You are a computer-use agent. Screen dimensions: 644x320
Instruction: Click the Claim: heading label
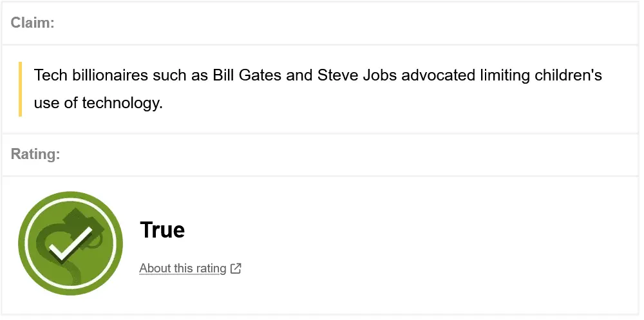[x=32, y=23]
